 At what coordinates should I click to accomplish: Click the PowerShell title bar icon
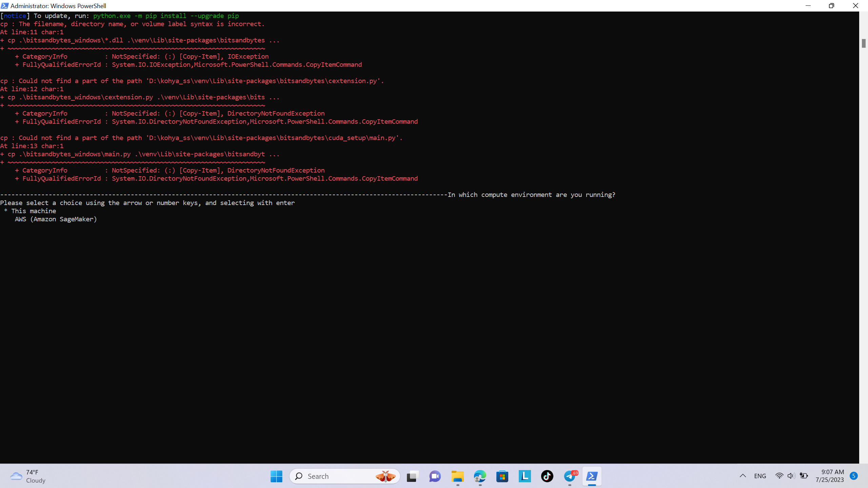[5, 6]
